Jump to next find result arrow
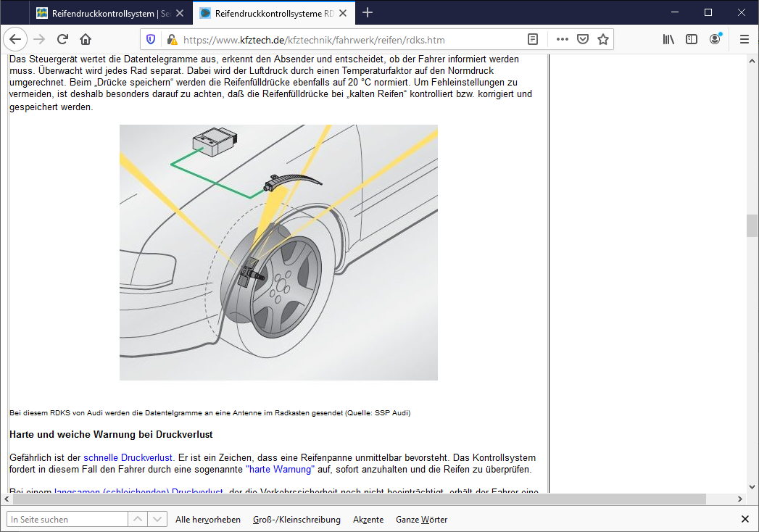 point(157,519)
